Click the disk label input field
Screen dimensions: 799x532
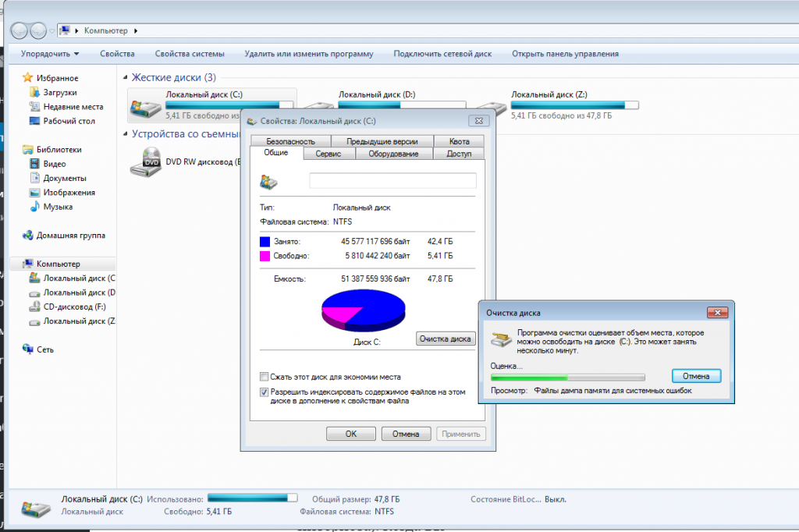pyautogui.click(x=393, y=180)
